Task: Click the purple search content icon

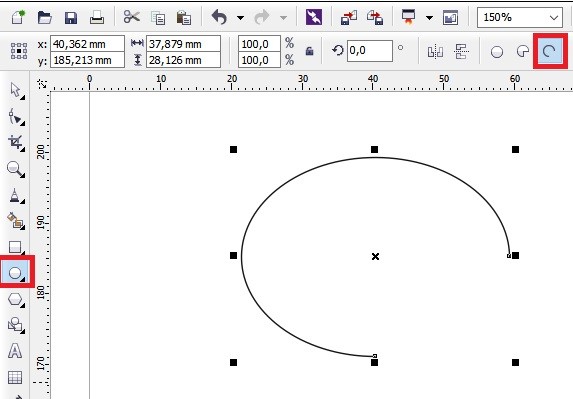Action: point(314,17)
